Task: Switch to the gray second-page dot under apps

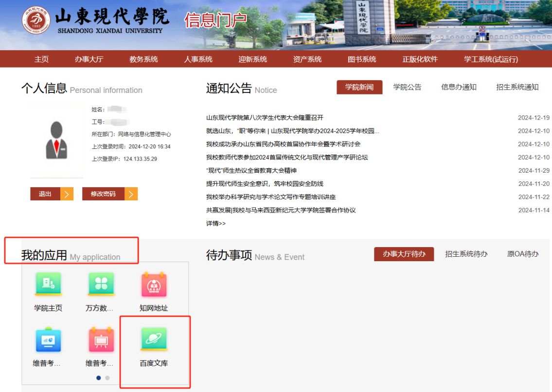Action: (x=107, y=378)
